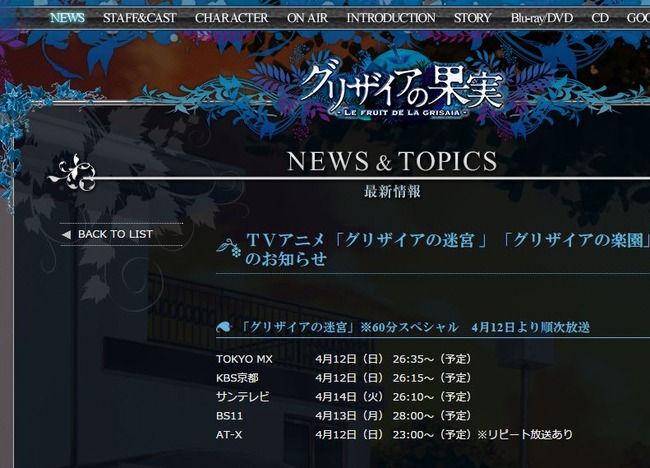Click the 26:35～ TOKYO MX schedule time
Image resolution: width=650 pixels, height=468 pixels.
(x=413, y=359)
